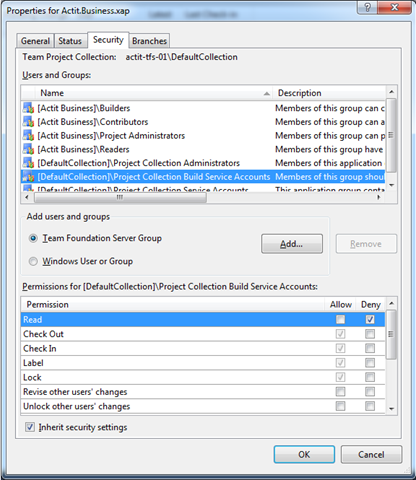Image resolution: width=416 pixels, height=480 pixels.
Task: Click the Contributors group icon
Action: coord(29,122)
